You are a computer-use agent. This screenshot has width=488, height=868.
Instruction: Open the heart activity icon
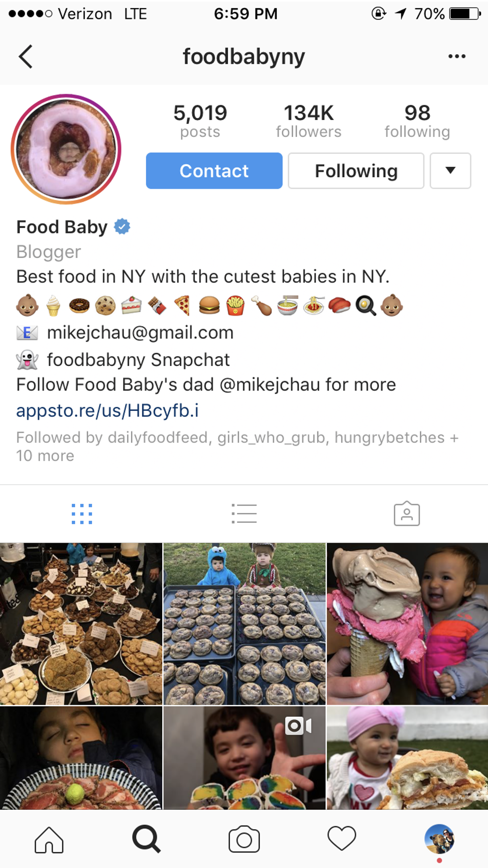pos(342,839)
